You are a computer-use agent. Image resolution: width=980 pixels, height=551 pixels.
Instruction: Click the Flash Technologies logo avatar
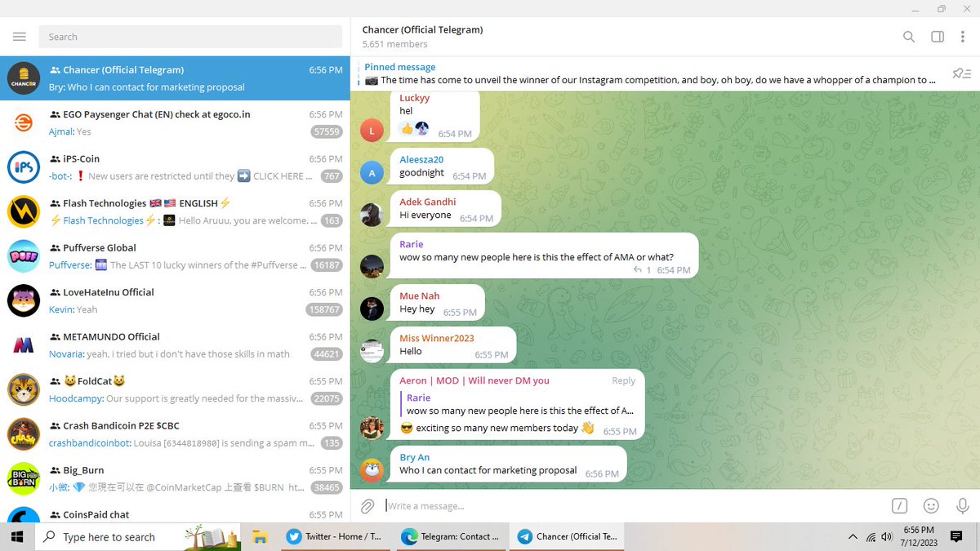click(24, 211)
